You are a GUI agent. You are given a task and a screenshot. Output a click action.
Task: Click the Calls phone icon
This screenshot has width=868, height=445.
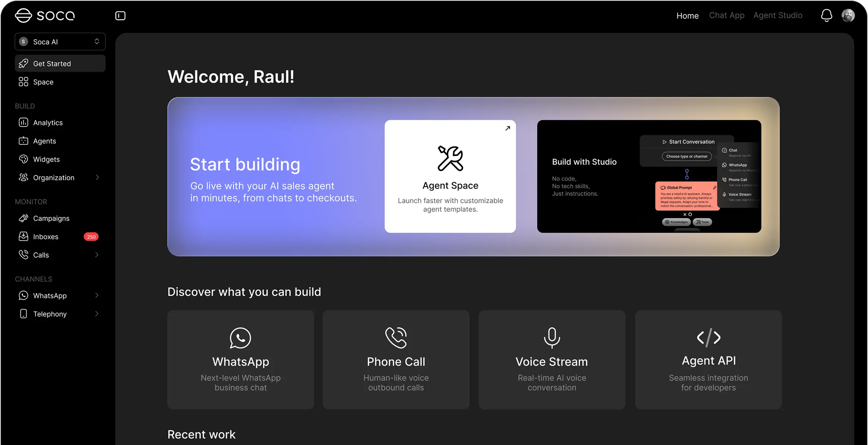click(23, 255)
